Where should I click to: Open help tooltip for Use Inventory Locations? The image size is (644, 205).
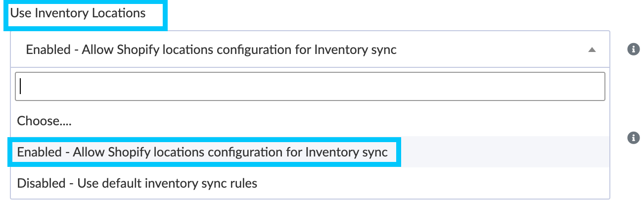(633, 50)
